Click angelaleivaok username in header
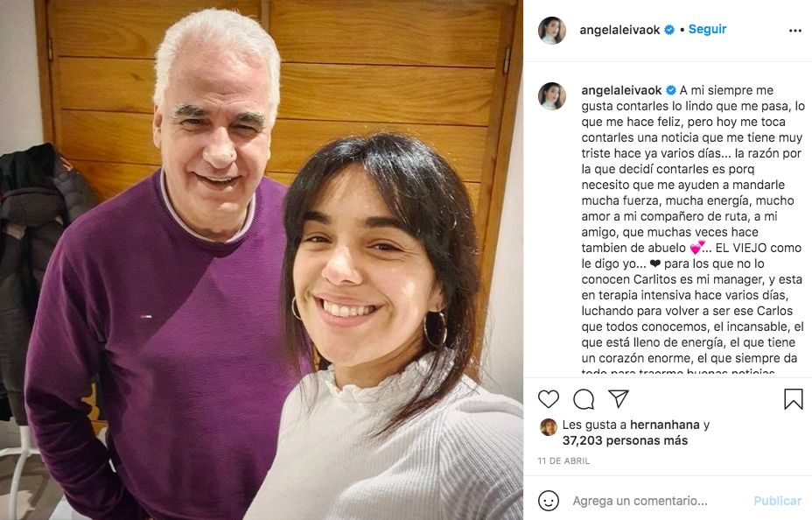The image size is (812, 520). pyautogui.click(x=619, y=30)
